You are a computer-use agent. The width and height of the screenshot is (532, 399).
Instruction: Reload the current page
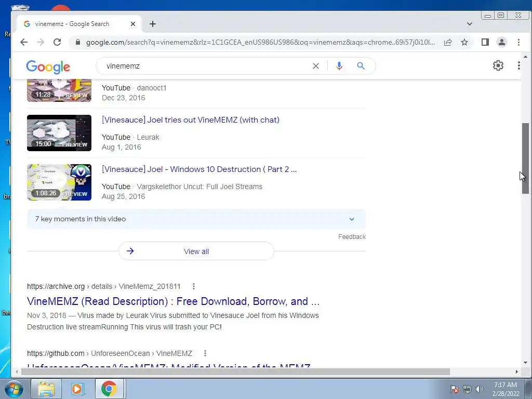pos(57,42)
